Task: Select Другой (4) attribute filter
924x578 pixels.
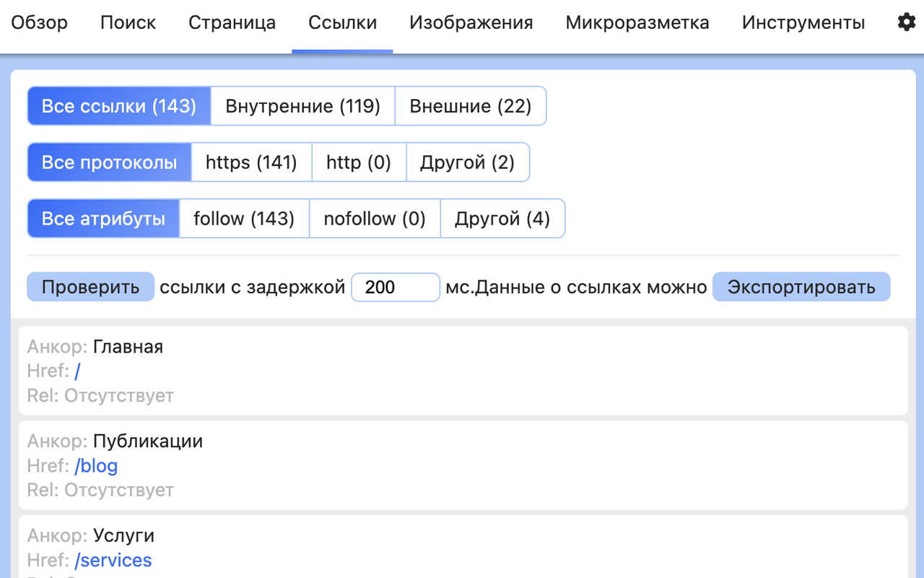Action: click(x=502, y=219)
